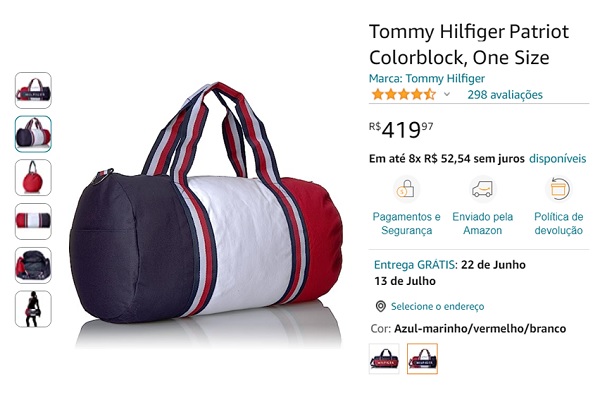
Task: Show the front-logo bag thumbnail
Action: [33, 90]
